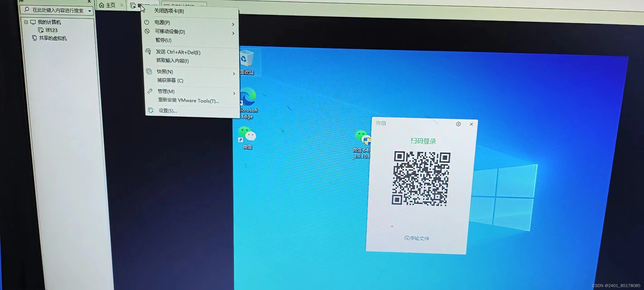
Task: Click the search magnifier icon in library
Action: click(27, 10)
